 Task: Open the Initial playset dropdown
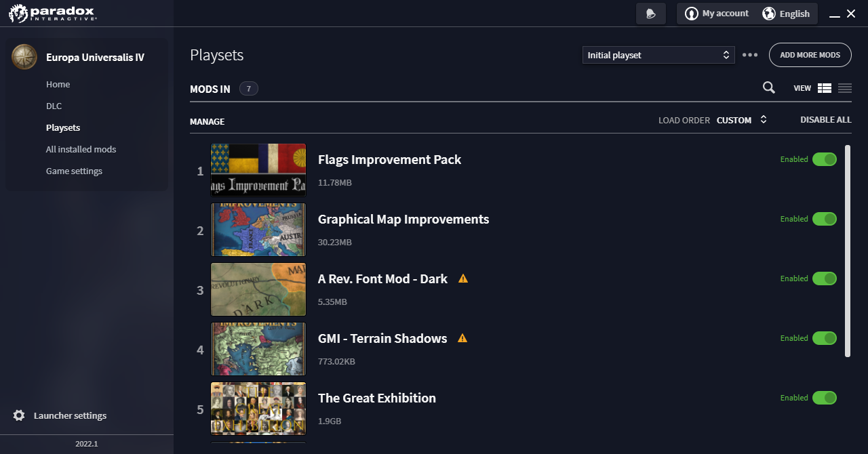658,55
